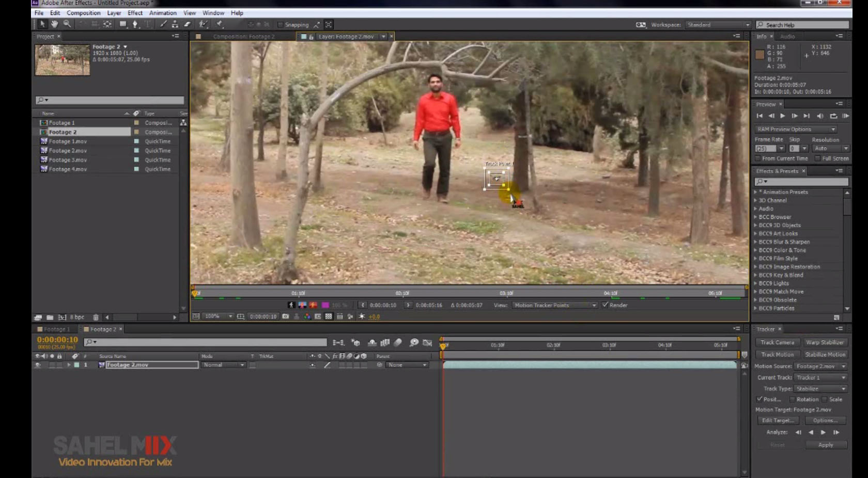
Task: Select the Pen tool
Action: point(135,24)
